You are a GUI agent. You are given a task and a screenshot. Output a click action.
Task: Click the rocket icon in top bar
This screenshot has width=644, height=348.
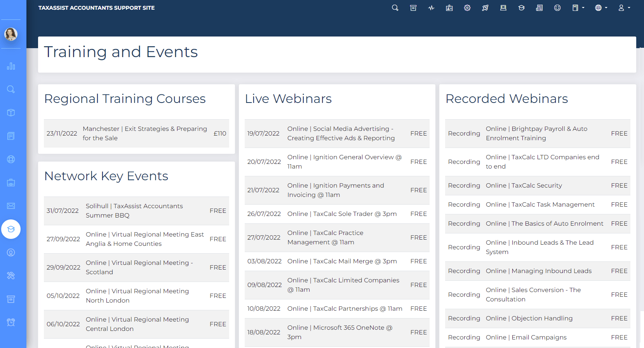(x=485, y=8)
